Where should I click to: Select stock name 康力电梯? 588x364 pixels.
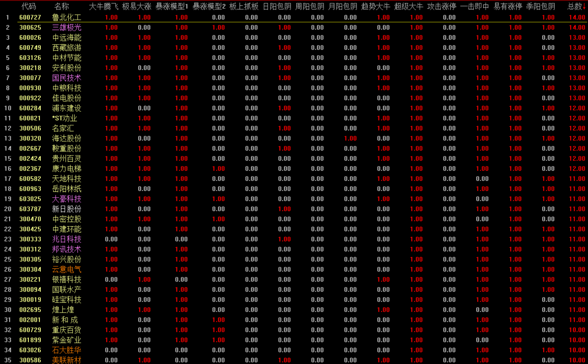coord(67,169)
